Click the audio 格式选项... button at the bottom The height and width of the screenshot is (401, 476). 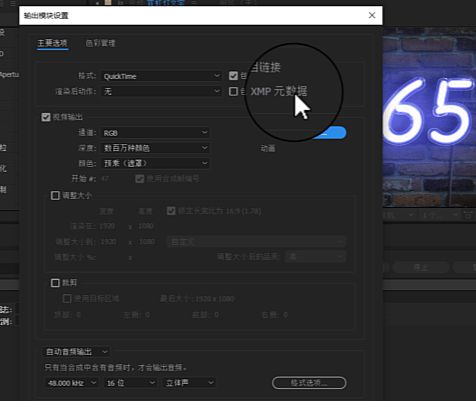[309, 383]
